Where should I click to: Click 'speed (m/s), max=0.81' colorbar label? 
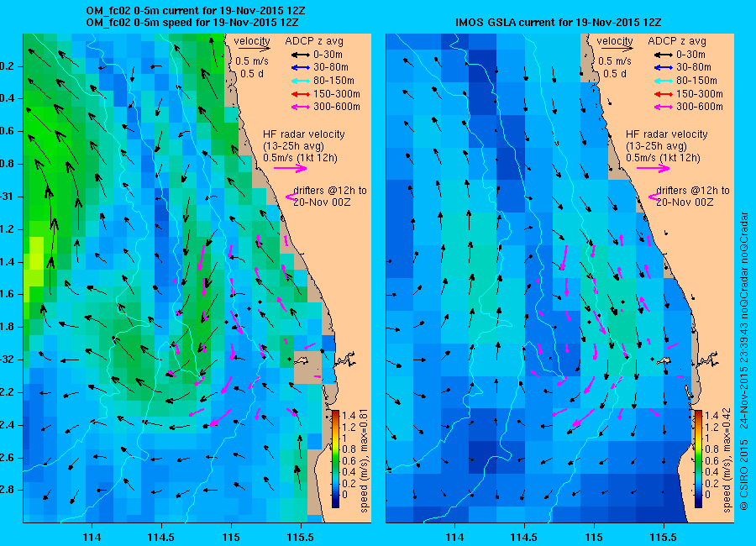(364, 461)
